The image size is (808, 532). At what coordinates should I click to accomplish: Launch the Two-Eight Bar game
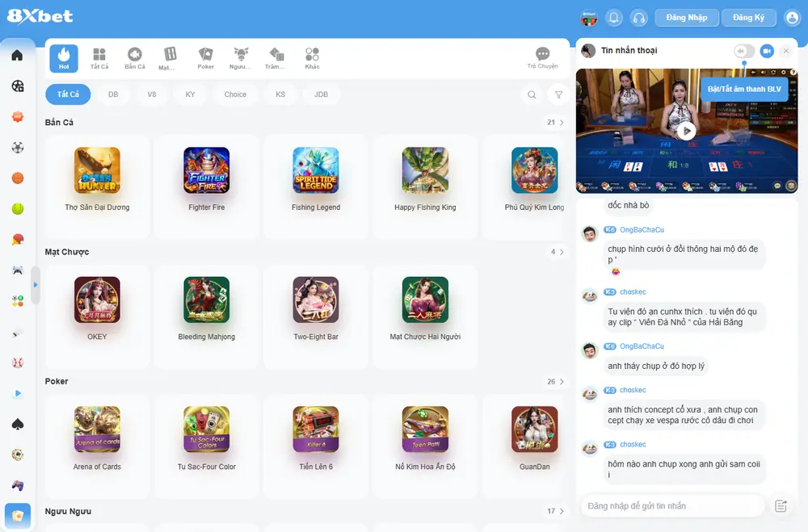pos(316,300)
